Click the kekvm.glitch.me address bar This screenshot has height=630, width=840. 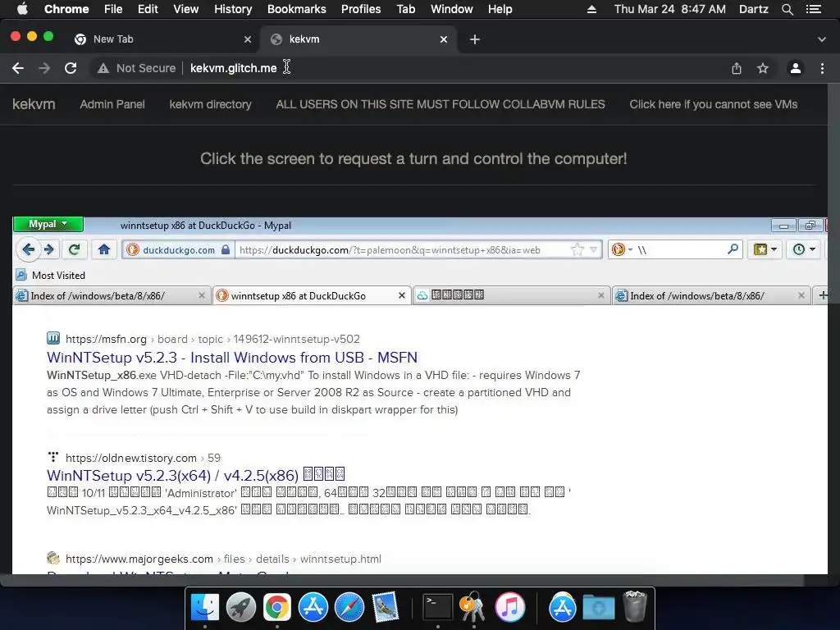coord(234,68)
